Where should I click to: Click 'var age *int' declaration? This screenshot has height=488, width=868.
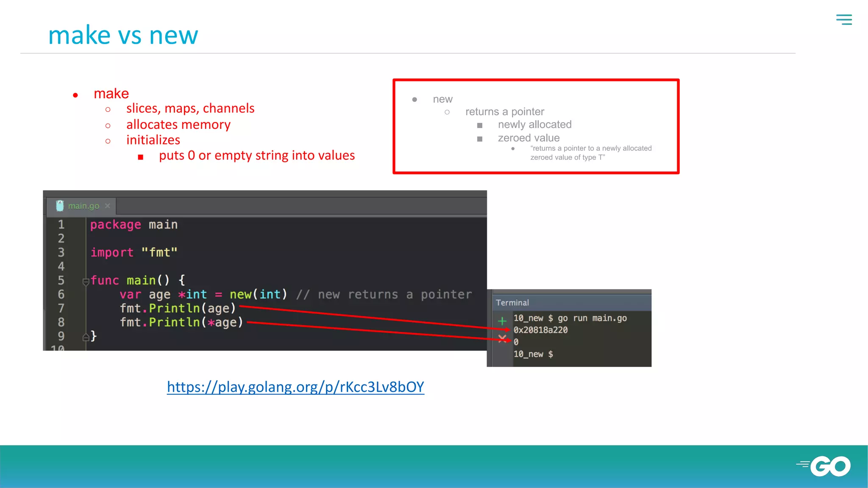164,294
